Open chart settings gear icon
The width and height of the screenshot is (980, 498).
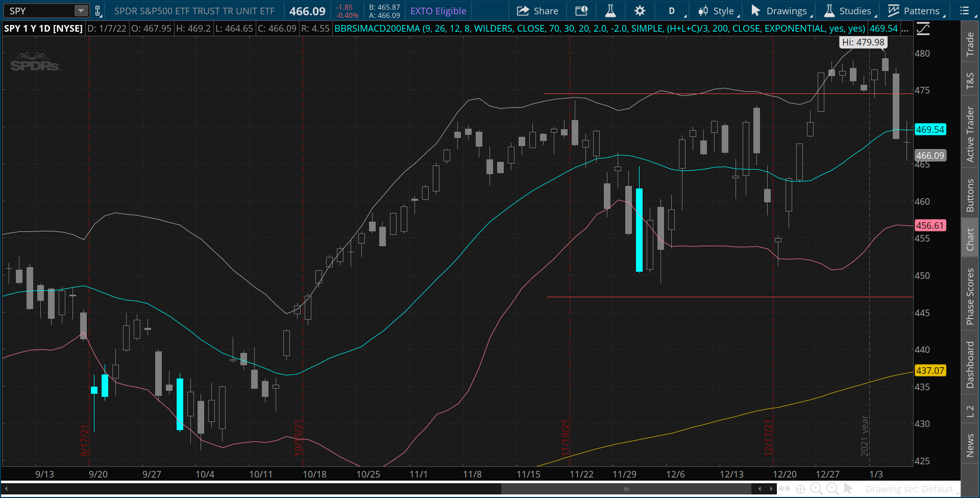click(x=640, y=11)
